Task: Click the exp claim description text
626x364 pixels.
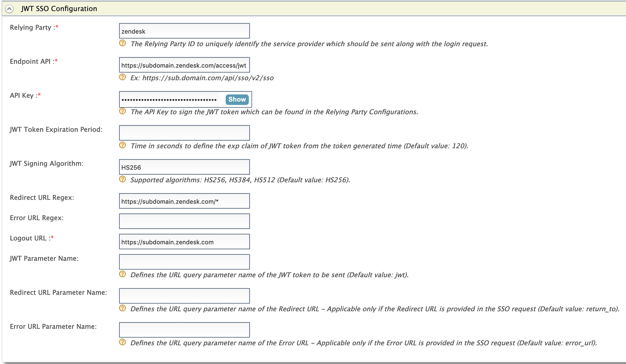Action: point(299,146)
